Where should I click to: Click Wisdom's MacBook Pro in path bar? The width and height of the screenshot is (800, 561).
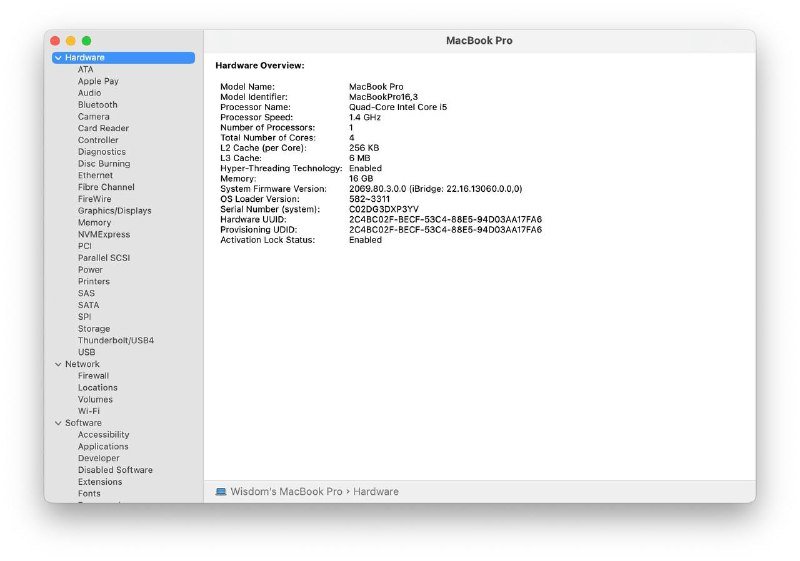pyautogui.click(x=286, y=492)
